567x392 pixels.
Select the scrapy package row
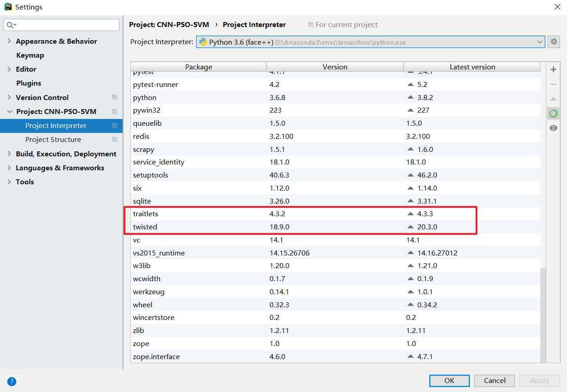click(336, 150)
